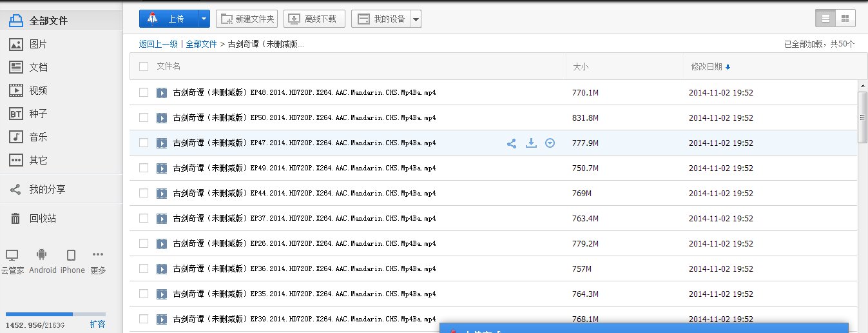Screen dimensions: 868x333
Task: Click the 更多 three-dots icon
Action: click(98, 255)
